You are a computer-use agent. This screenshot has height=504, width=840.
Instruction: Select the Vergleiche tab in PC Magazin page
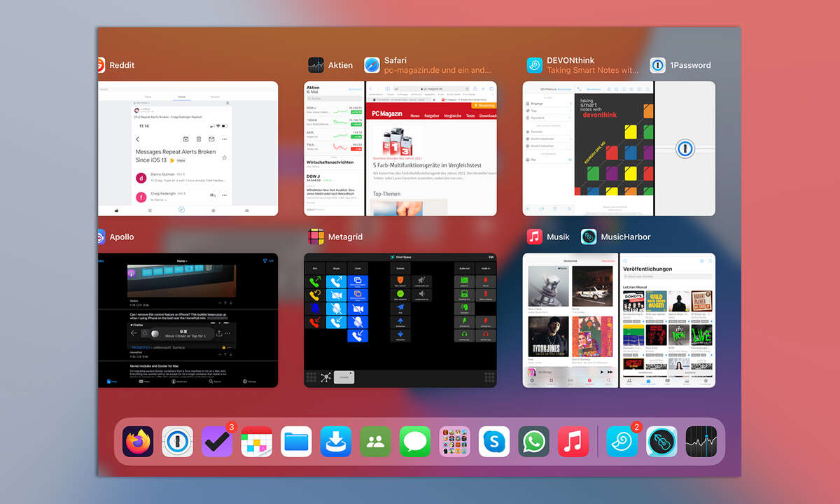click(452, 115)
